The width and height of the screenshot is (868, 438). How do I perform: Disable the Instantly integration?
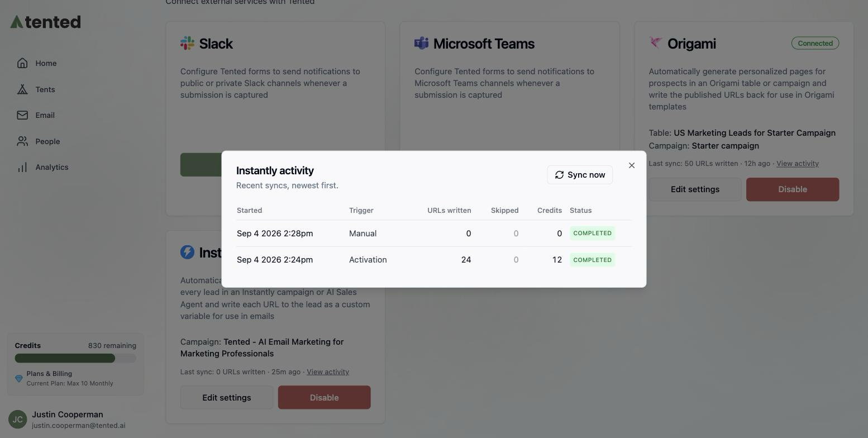pos(325,398)
